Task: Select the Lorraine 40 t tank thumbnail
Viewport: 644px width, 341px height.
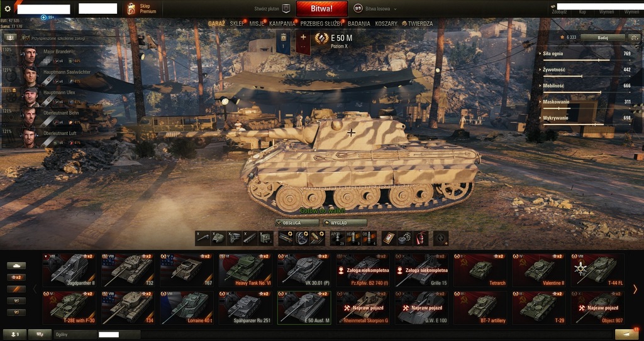Action: [x=186, y=308]
